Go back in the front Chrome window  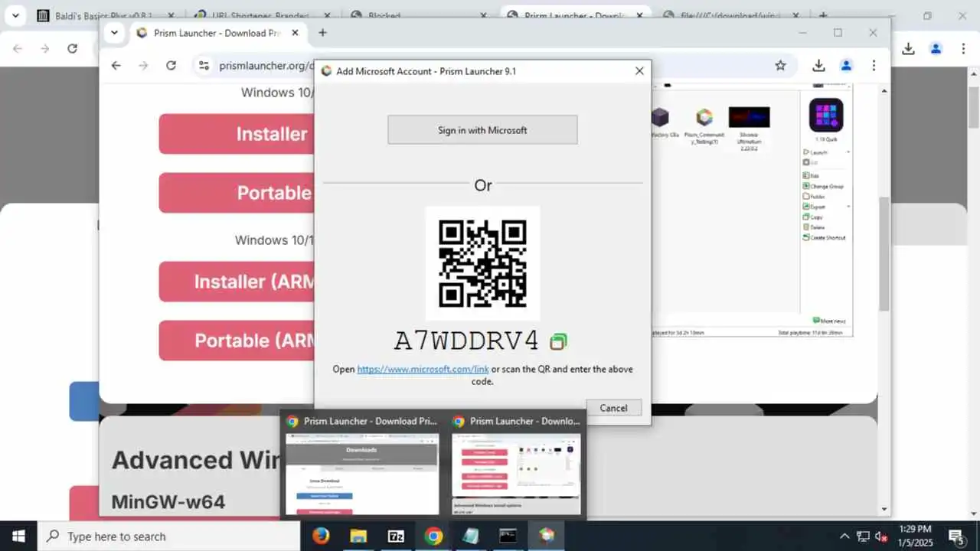tap(116, 66)
